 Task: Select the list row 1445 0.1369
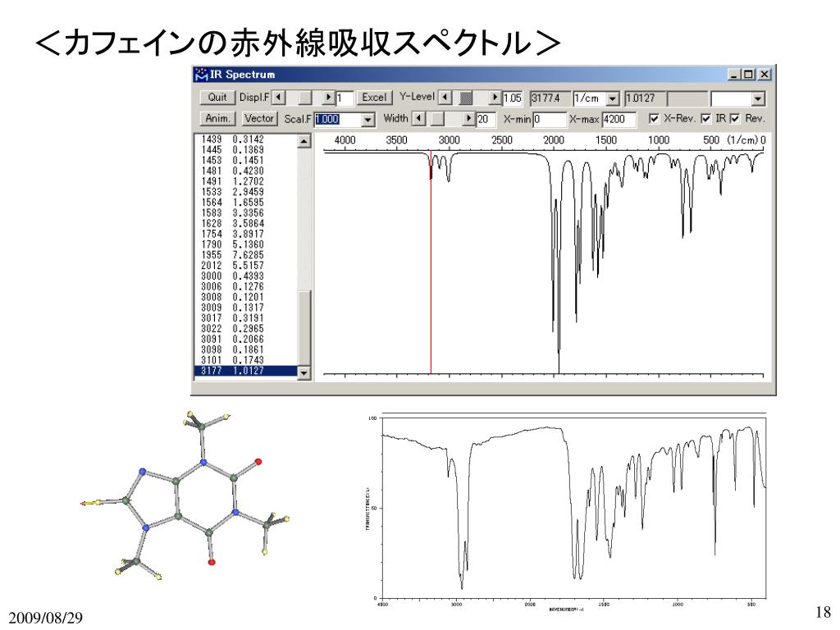coord(246,150)
